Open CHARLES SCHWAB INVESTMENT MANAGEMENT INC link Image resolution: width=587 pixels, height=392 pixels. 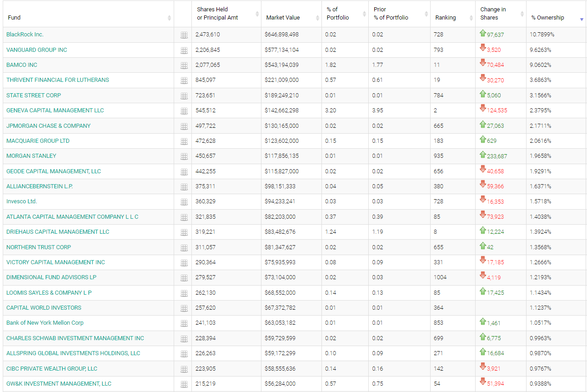tap(75, 338)
